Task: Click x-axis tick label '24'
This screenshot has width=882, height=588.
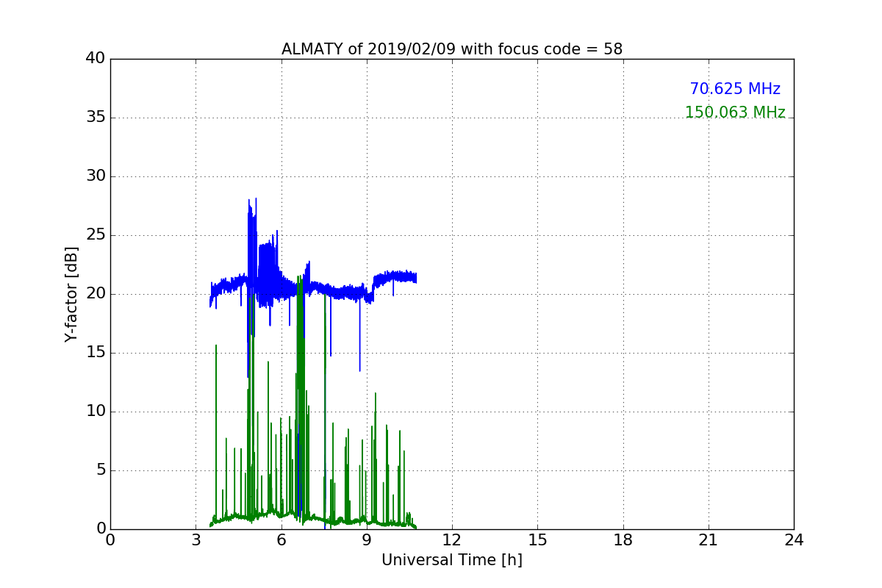Action: tap(794, 540)
